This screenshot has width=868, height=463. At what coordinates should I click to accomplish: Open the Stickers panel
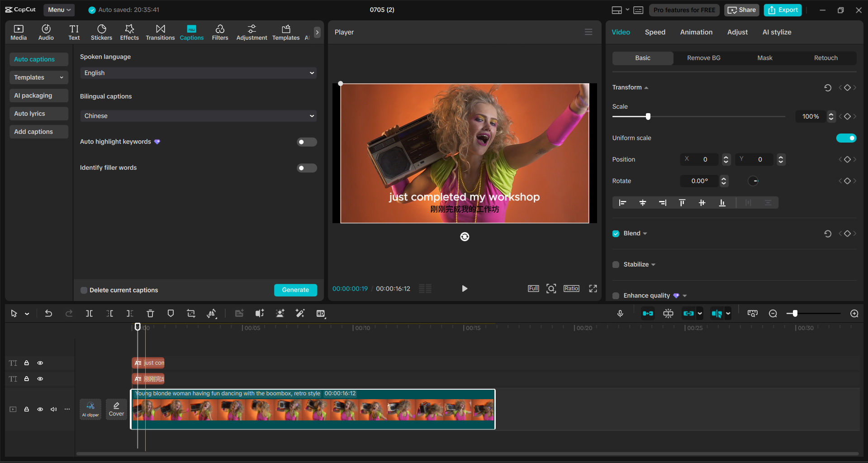coord(101,33)
